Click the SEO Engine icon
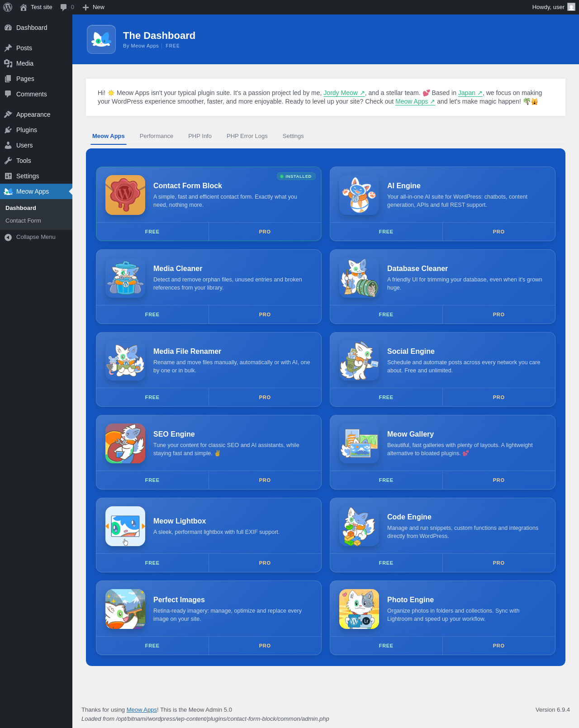 [125, 443]
